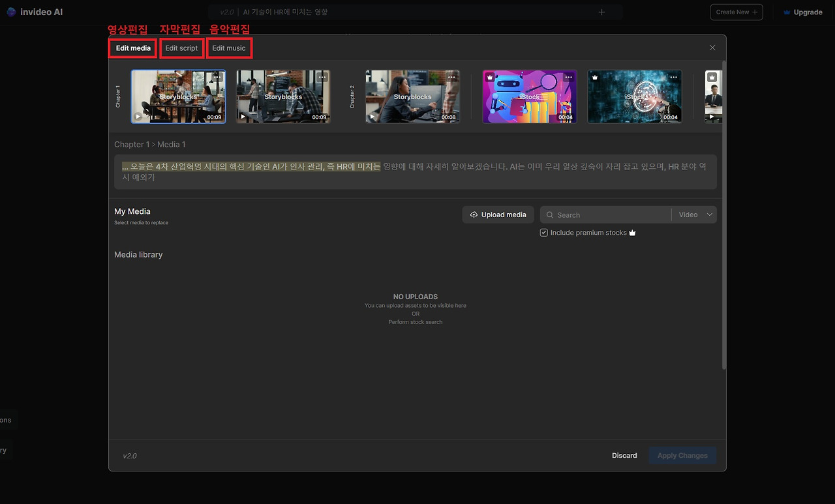The width and height of the screenshot is (835, 504).
Task: Open more options on the robot illustration clip
Action: (569, 77)
